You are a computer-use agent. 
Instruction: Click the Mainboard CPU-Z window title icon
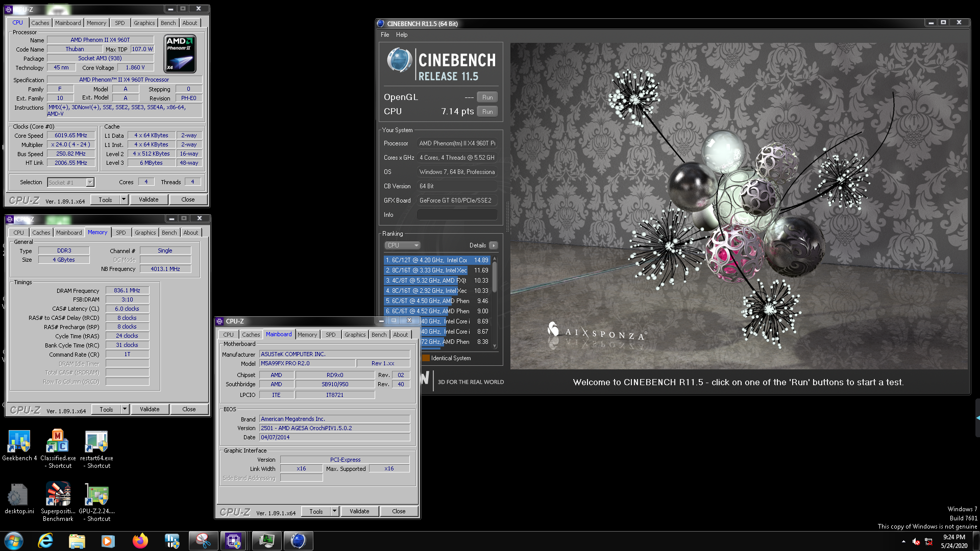point(220,321)
